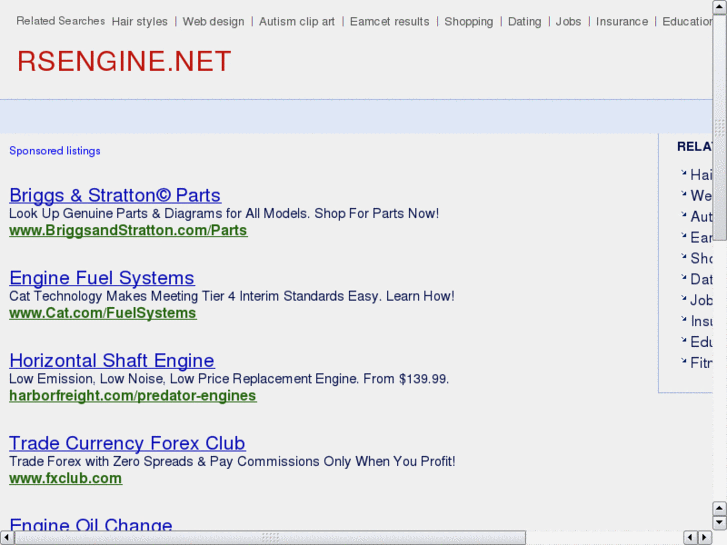Open the sidebar Sho related link
The width and height of the screenshot is (727, 545).
click(x=701, y=258)
